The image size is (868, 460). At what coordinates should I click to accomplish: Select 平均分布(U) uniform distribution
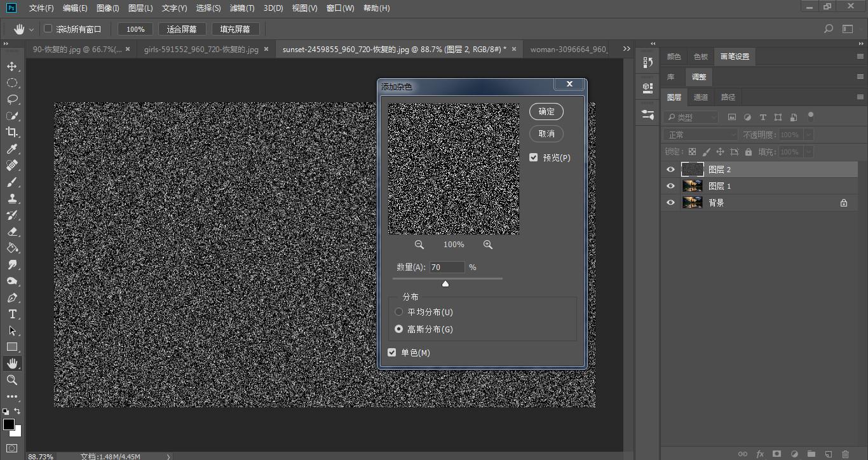[x=399, y=312]
